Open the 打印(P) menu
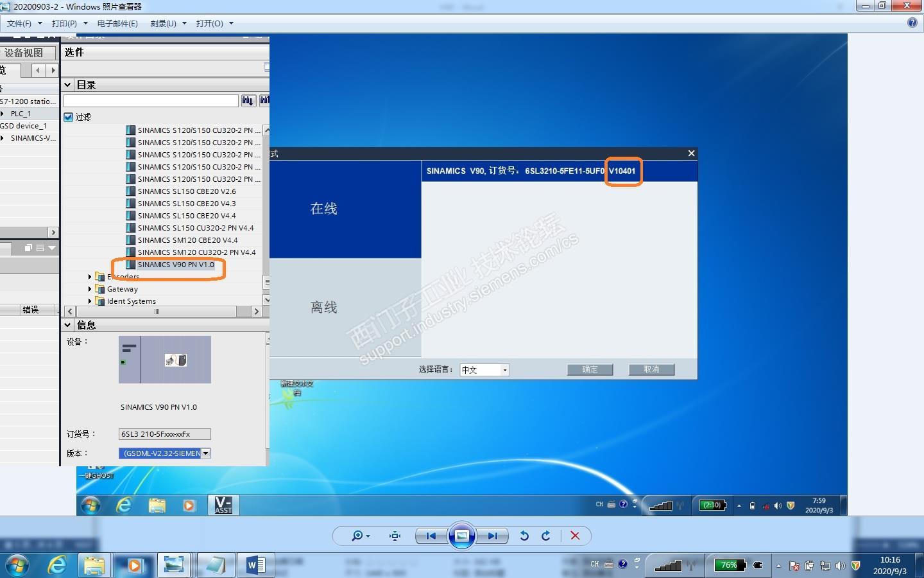This screenshot has height=578, width=924. 69,23
